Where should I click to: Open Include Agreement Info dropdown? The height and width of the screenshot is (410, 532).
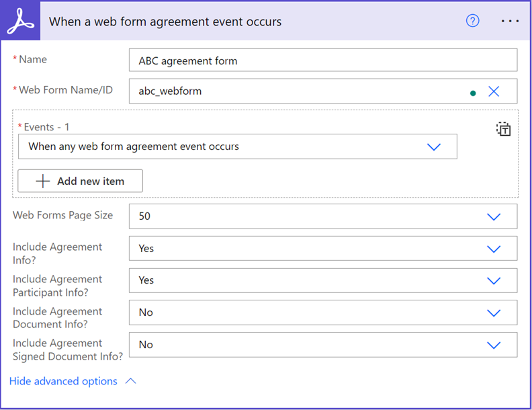[x=494, y=249]
